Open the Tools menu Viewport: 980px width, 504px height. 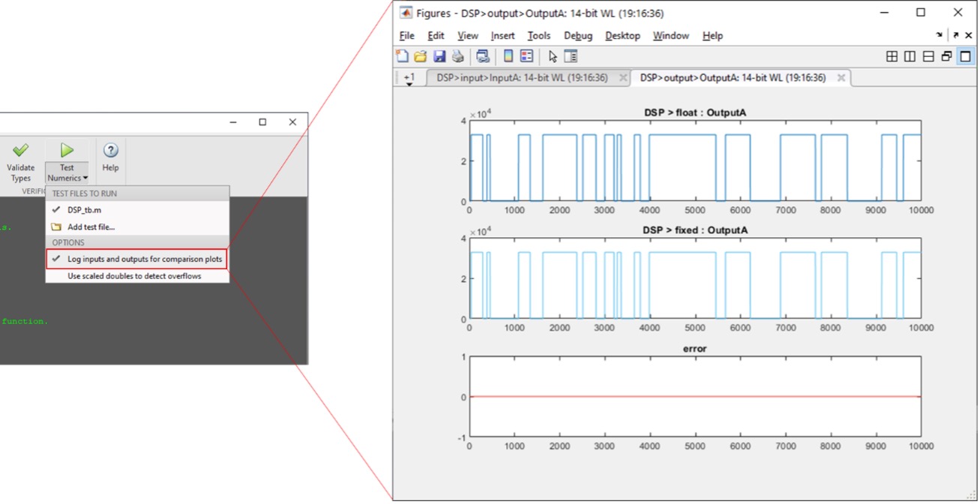(x=538, y=35)
